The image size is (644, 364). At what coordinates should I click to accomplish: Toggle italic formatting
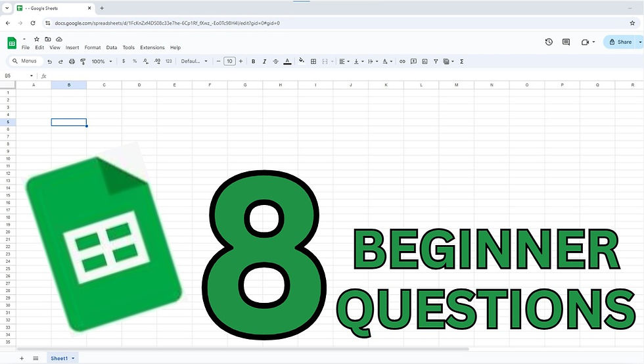pyautogui.click(x=264, y=61)
